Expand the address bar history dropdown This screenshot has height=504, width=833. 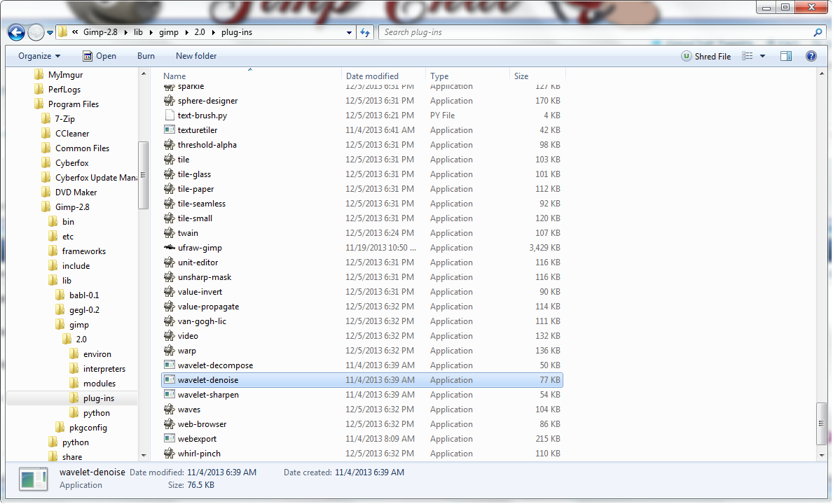pos(349,32)
